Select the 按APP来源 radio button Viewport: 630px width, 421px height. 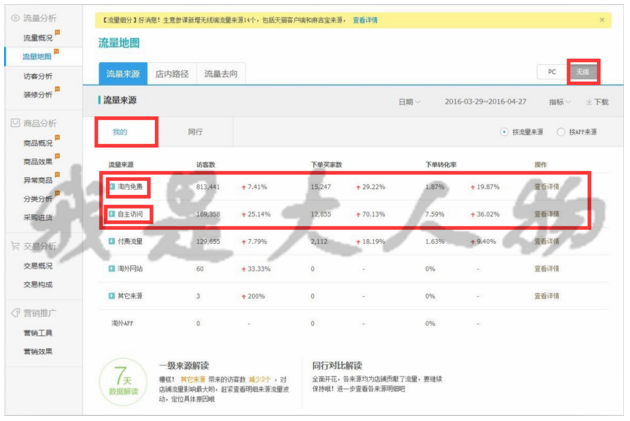click(562, 132)
